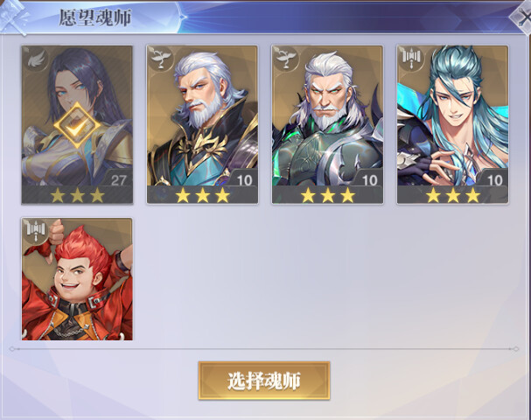Click the 选择魂师 button
This screenshot has width=531, height=420.
click(x=264, y=381)
